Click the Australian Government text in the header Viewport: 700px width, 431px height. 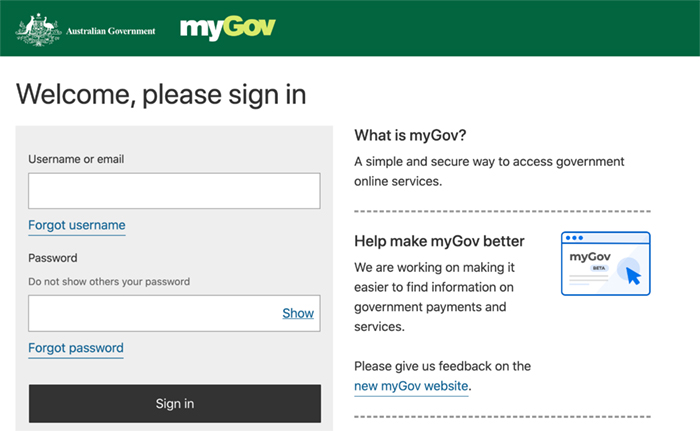click(x=111, y=31)
